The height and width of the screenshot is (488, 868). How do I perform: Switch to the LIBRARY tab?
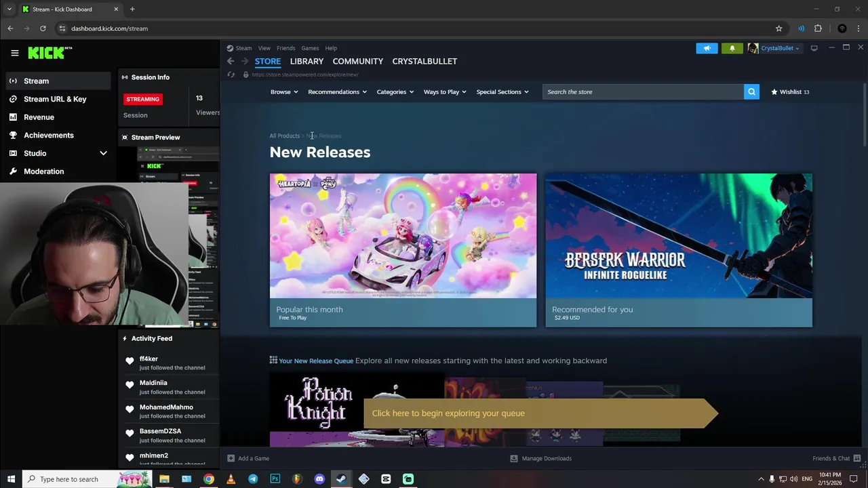[x=307, y=61]
